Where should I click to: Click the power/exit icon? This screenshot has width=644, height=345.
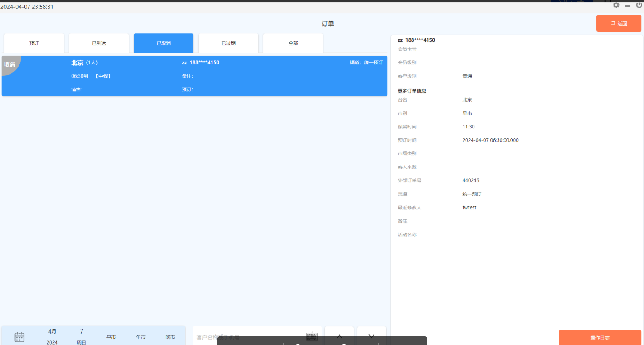tap(639, 5)
